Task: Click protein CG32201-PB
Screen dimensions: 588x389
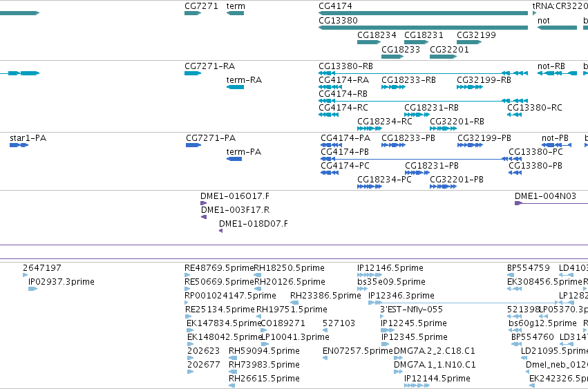Action: [457, 180]
